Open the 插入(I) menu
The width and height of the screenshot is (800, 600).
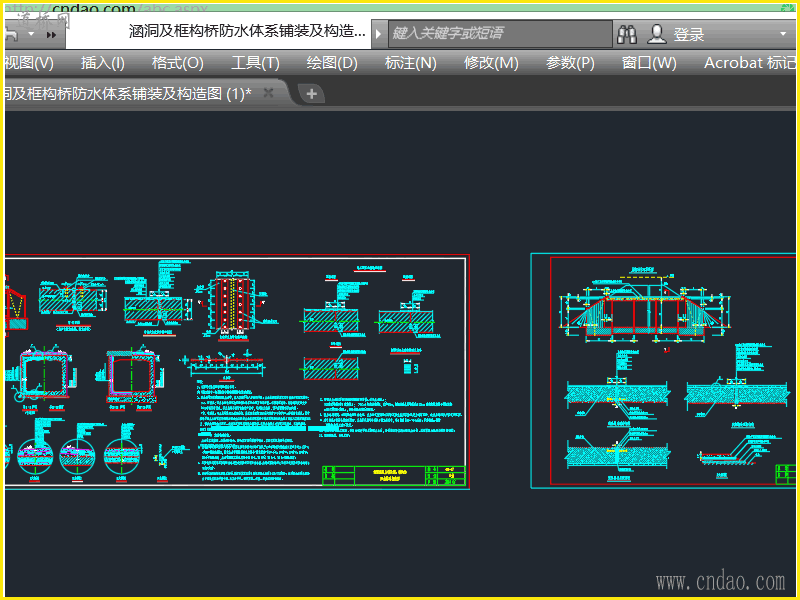(x=103, y=63)
